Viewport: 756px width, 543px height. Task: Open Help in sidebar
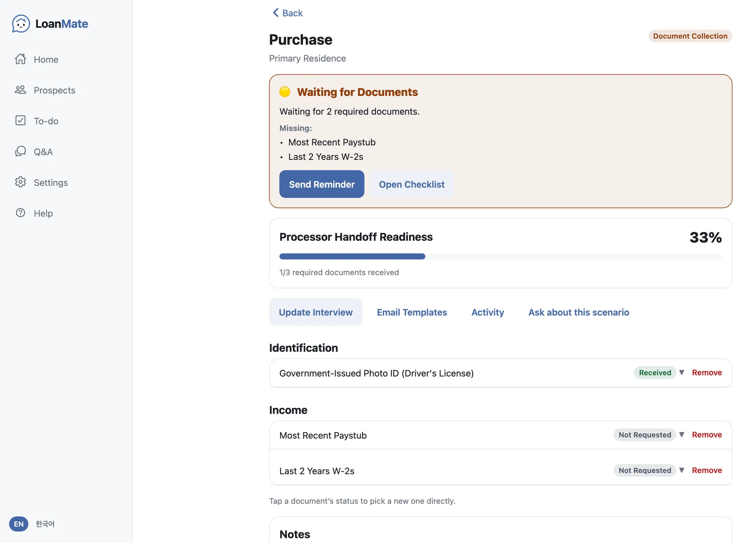coord(43,212)
